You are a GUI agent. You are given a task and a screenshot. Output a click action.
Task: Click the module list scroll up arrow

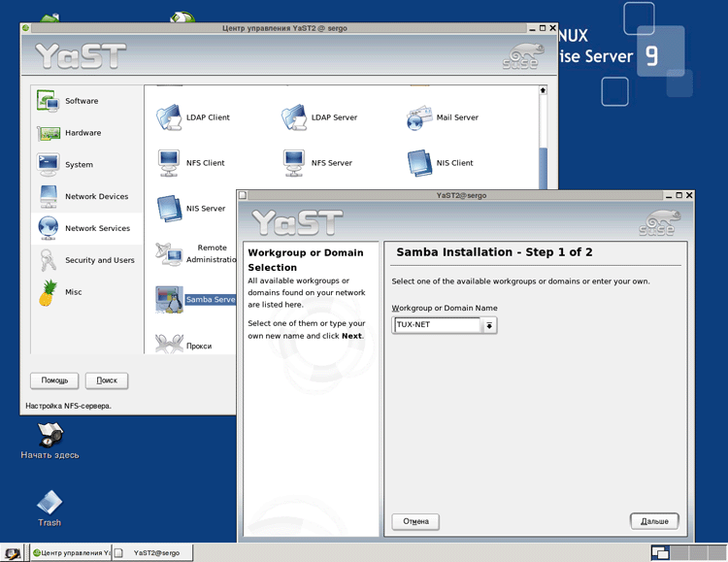click(x=543, y=90)
